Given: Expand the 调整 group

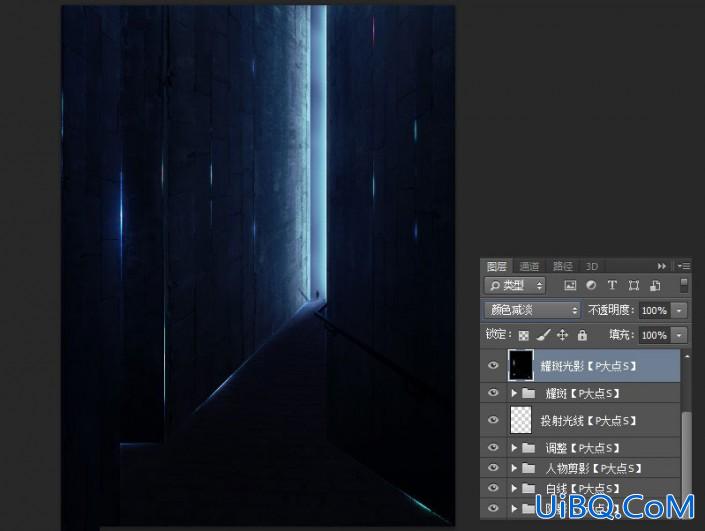Looking at the screenshot, I should [x=514, y=448].
